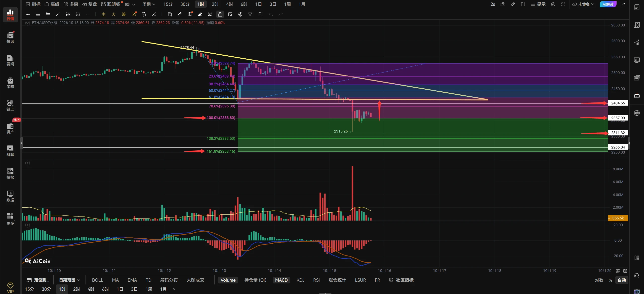Click the undo arrow in drawing toolbar
Screen dimensions: 644x294
pos(271,14)
